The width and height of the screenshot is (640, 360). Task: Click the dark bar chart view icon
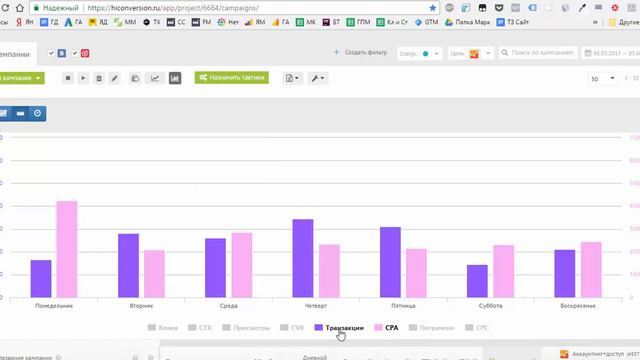coord(175,78)
